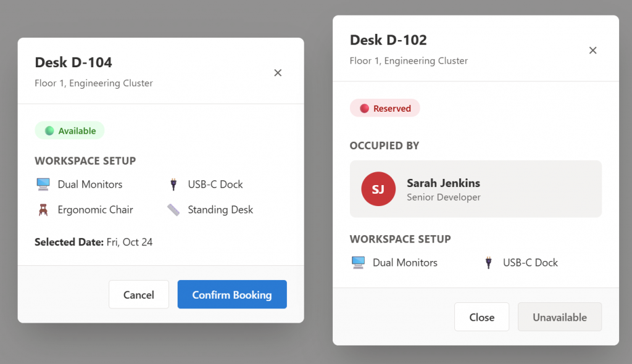The height and width of the screenshot is (364, 632).
Task: Click the USB-C Dock plug icon in Desk D-104
Action: pos(173,184)
